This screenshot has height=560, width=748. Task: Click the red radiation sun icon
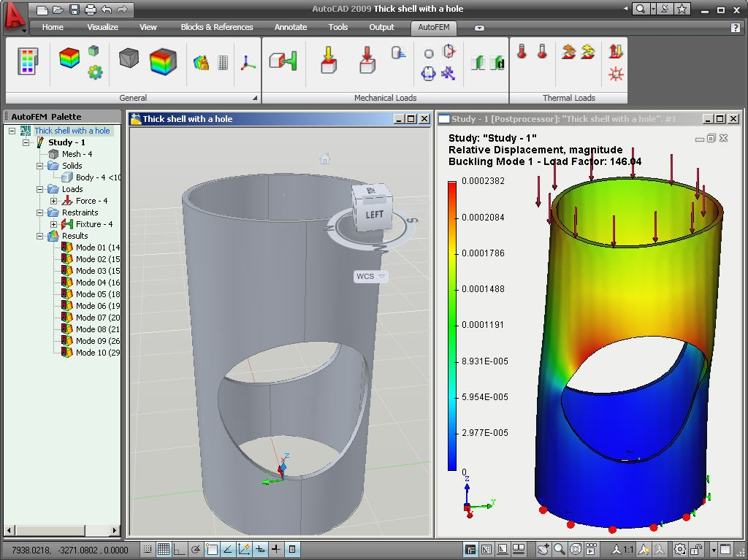[x=616, y=74]
